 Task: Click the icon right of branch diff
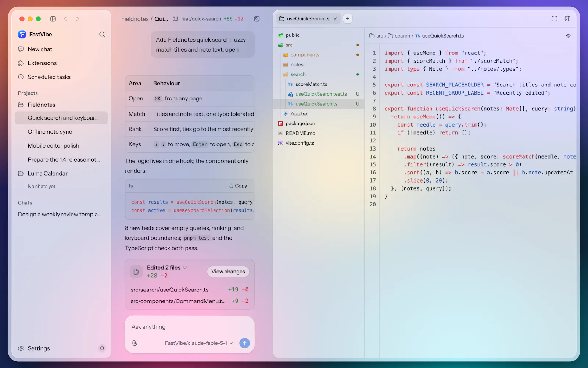coord(257,19)
